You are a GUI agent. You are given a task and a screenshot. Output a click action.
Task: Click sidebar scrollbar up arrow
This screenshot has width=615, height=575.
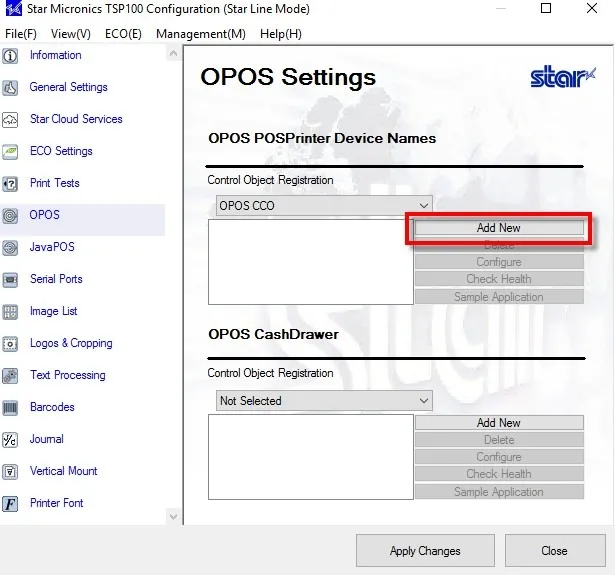[173, 53]
